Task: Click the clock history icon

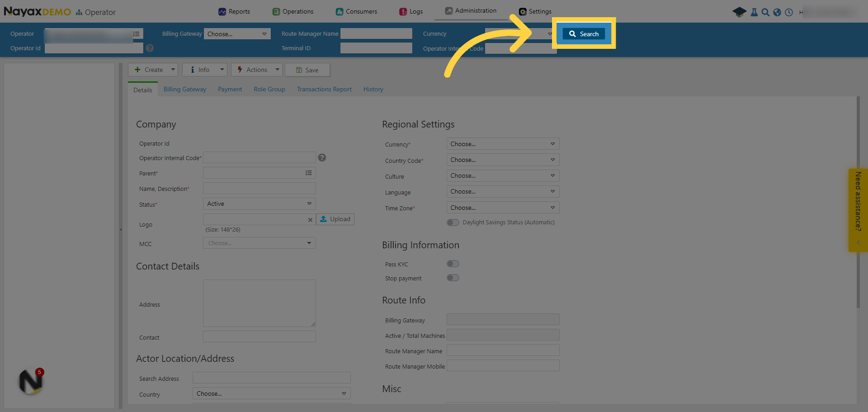Action: click(x=789, y=12)
